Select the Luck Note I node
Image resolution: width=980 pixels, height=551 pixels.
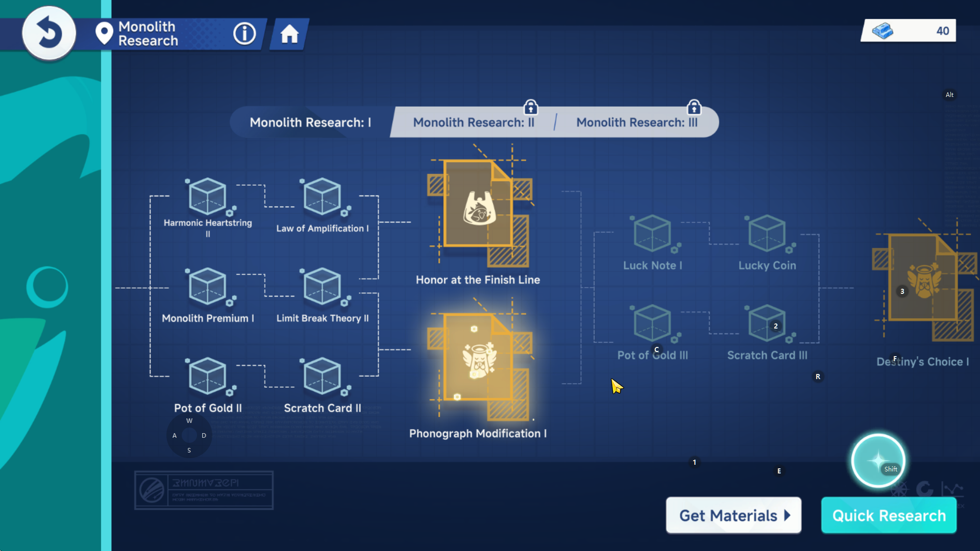[652, 234]
